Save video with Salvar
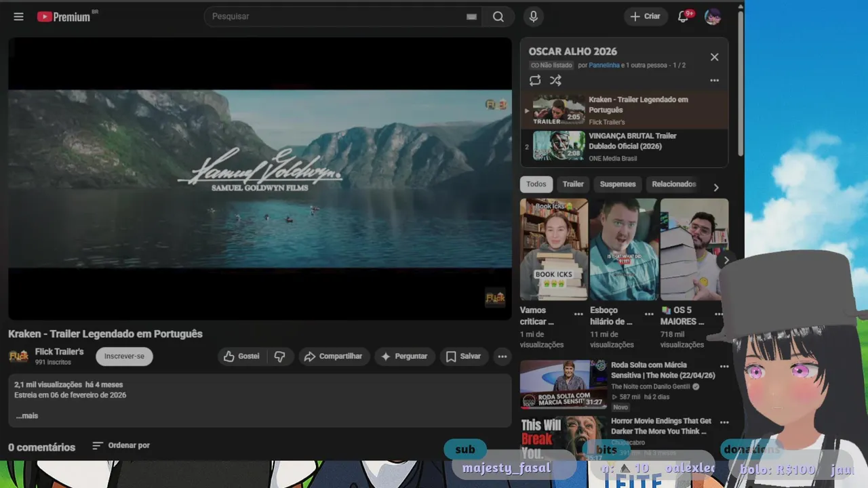This screenshot has width=868, height=488. pyautogui.click(x=464, y=357)
